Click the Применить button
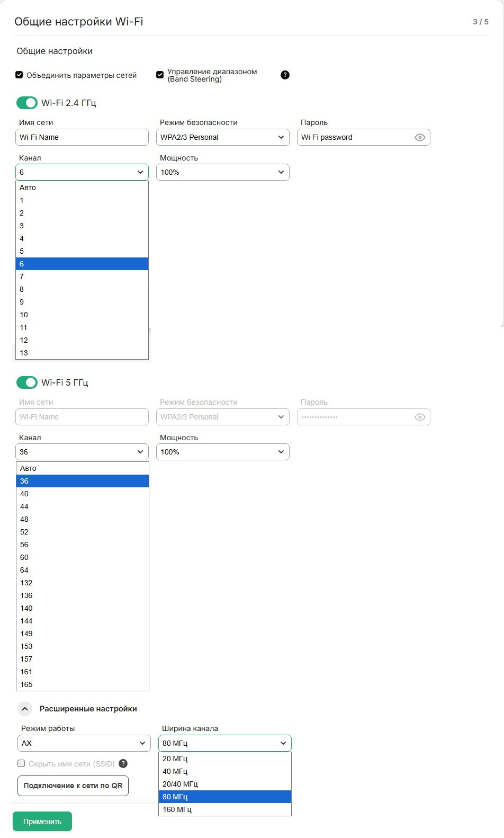The height and width of the screenshot is (838, 504). 42,822
